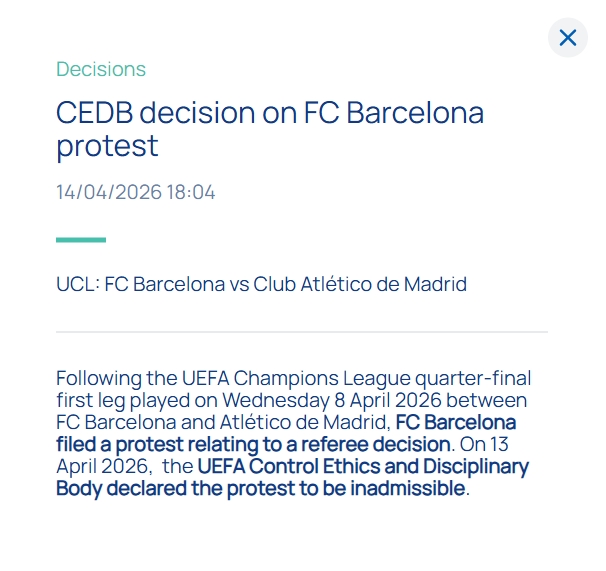Click bold text 'UEFA Control Ethics and Disciplinary'
The height and width of the screenshot is (571, 606).
click(363, 466)
